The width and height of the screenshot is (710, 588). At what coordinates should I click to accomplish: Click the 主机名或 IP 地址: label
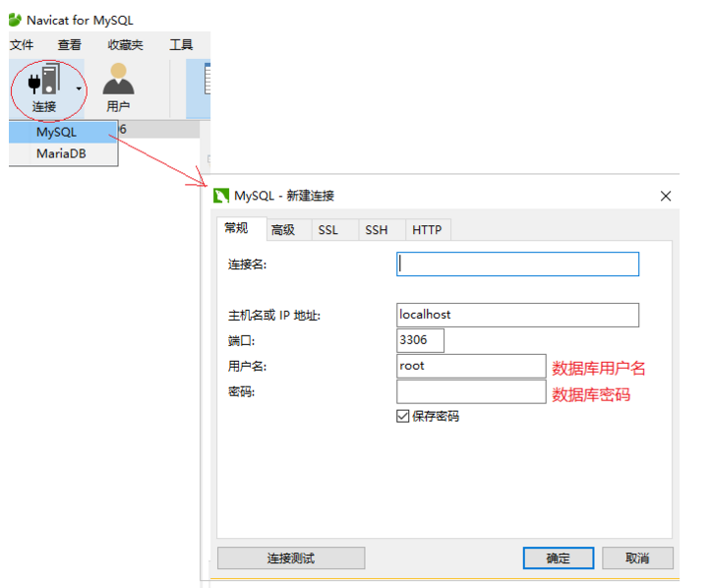(274, 316)
